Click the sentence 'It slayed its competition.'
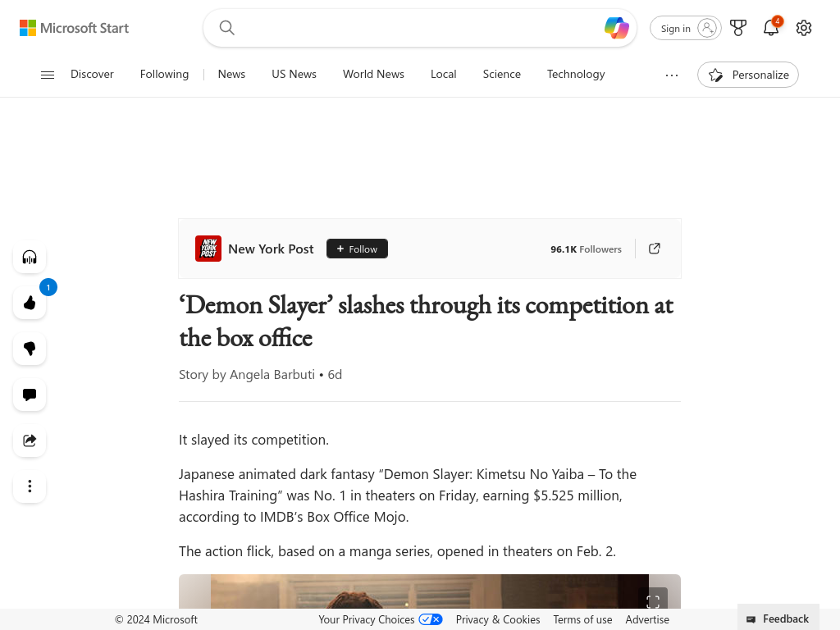The height and width of the screenshot is (630, 840). [254, 440]
